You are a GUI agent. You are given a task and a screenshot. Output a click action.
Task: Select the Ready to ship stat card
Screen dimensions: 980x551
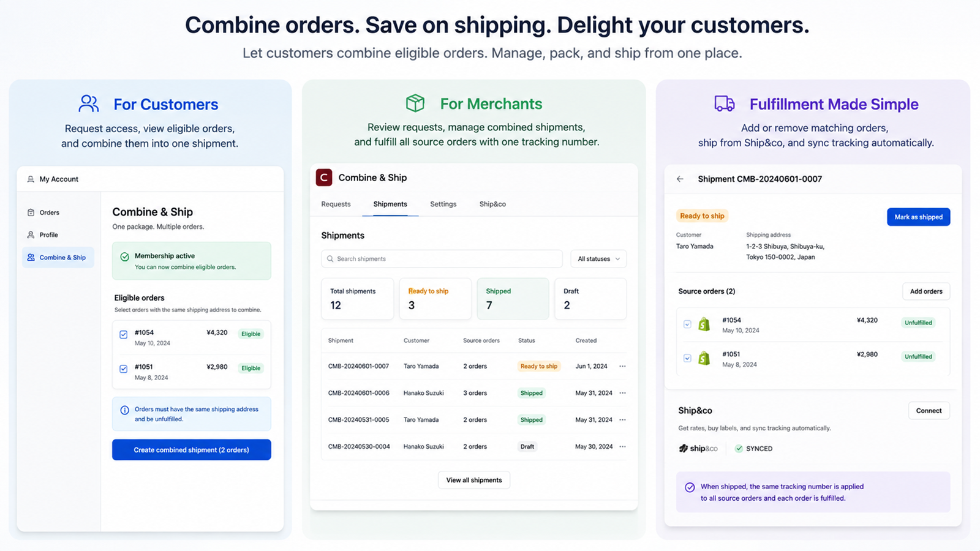(x=435, y=299)
